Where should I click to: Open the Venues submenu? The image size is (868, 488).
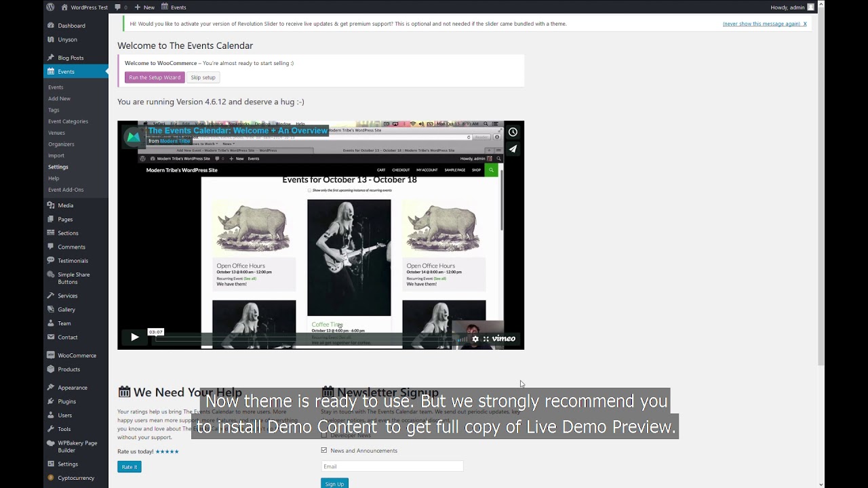point(56,133)
